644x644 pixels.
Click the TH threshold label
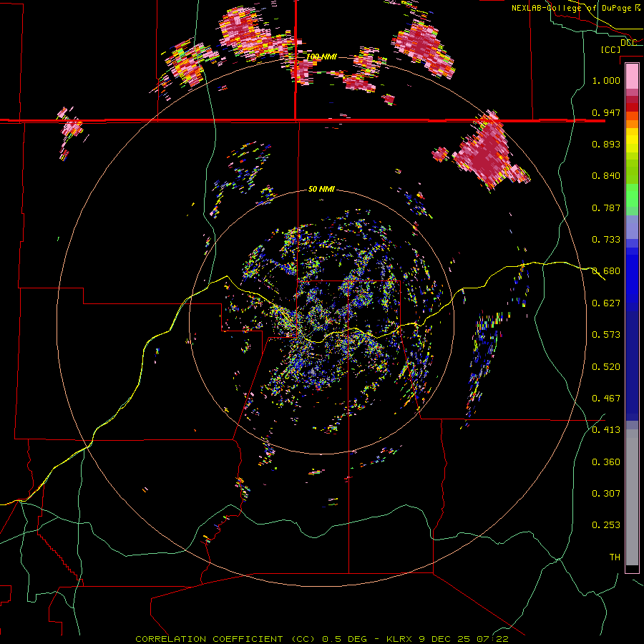pyautogui.click(x=615, y=557)
